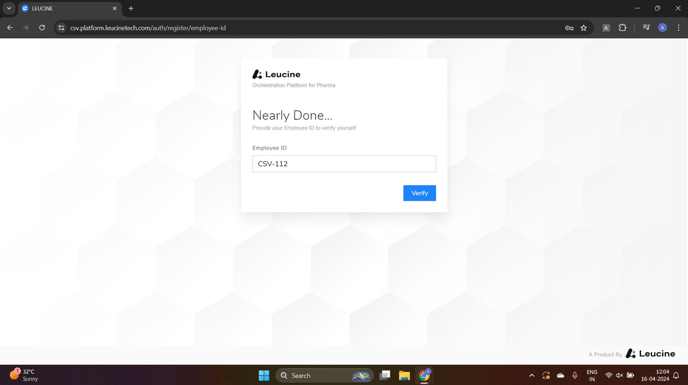
Task: Go back using the browser back arrow
Action: [10, 28]
